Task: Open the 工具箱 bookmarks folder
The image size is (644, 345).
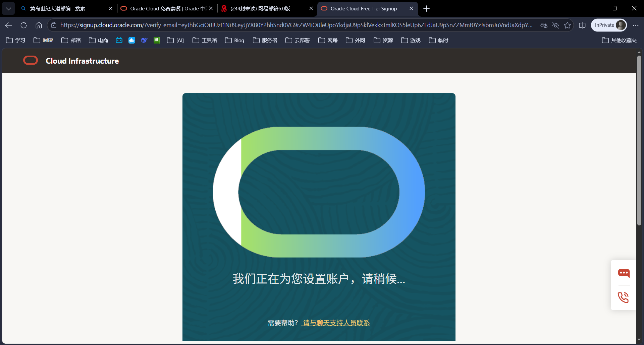Action: pyautogui.click(x=205, y=40)
